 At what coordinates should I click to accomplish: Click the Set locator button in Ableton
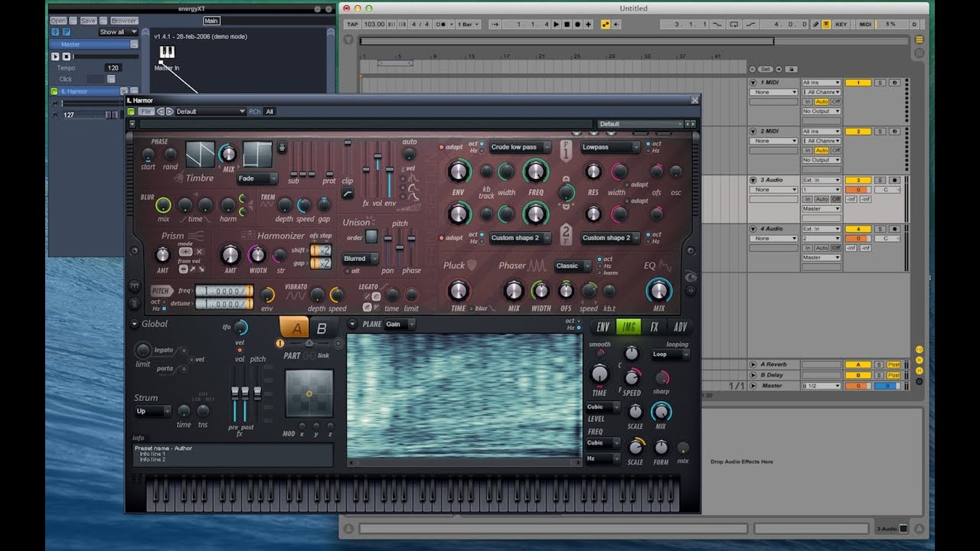[x=766, y=69]
